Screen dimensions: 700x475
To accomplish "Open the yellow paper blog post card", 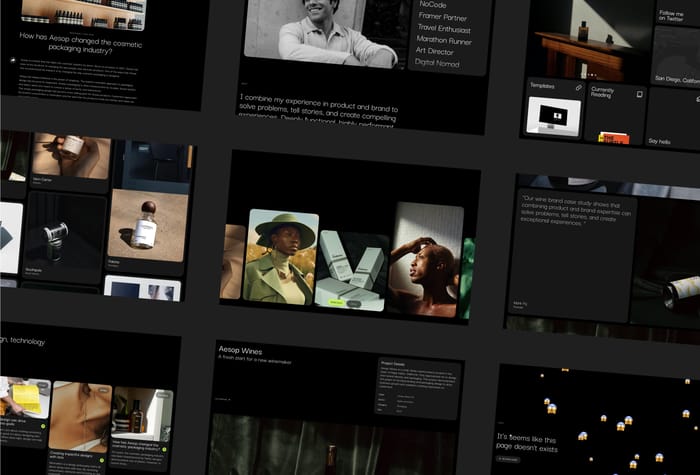I will (x=25, y=412).
